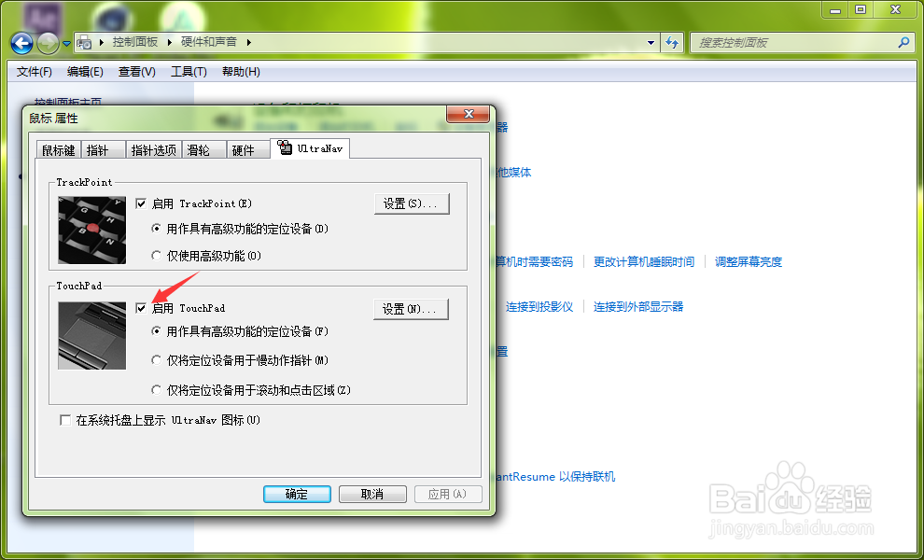Select the 硬件和声音 breadcrumb
This screenshot has height=560, width=924.
tap(209, 42)
